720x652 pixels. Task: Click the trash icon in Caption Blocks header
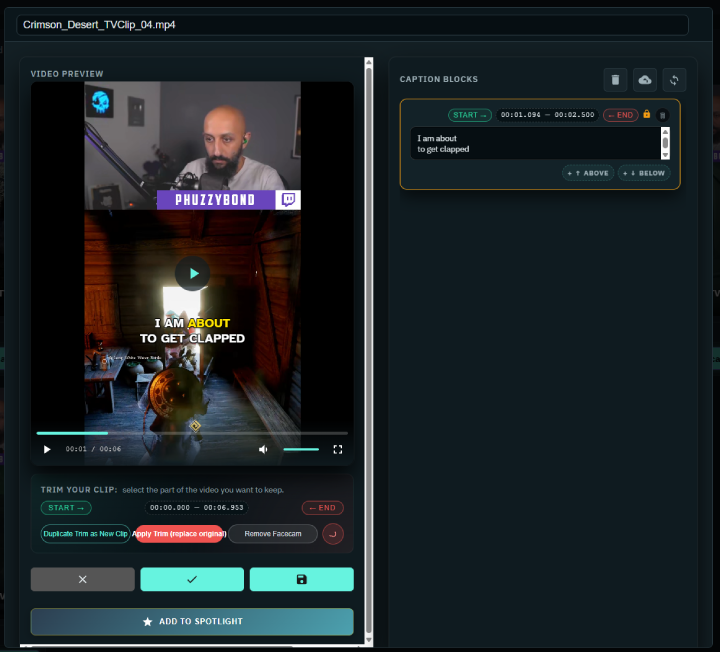pyautogui.click(x=615, y=80)
